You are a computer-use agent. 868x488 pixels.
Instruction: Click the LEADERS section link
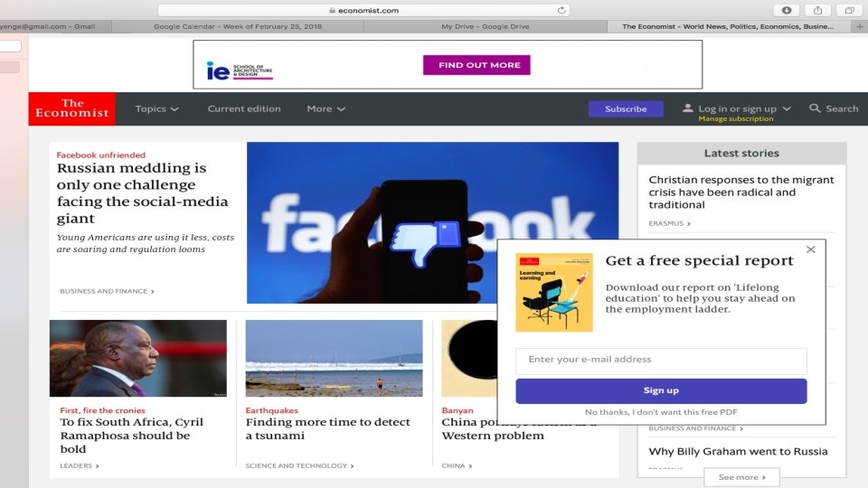tap(80, 466)
